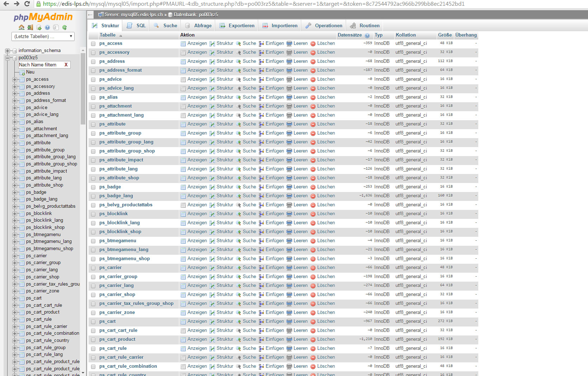Click Leeren link for ps_advice_lang
Image resolution: width=588 pixels, height=376 pixels.
coord(300,88)
